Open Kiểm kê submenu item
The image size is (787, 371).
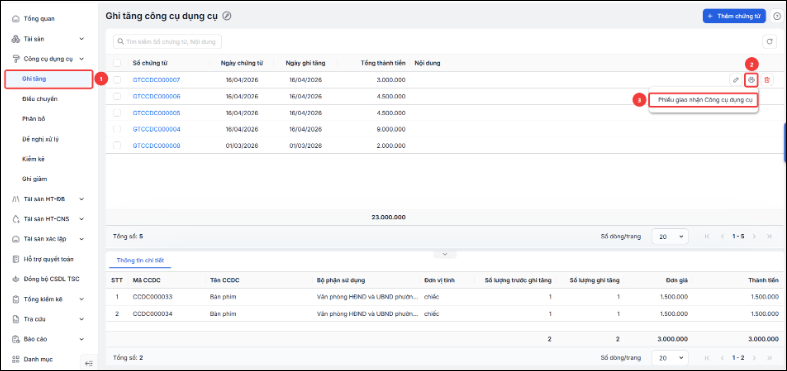pyautogui.click(x=33, y=159)
